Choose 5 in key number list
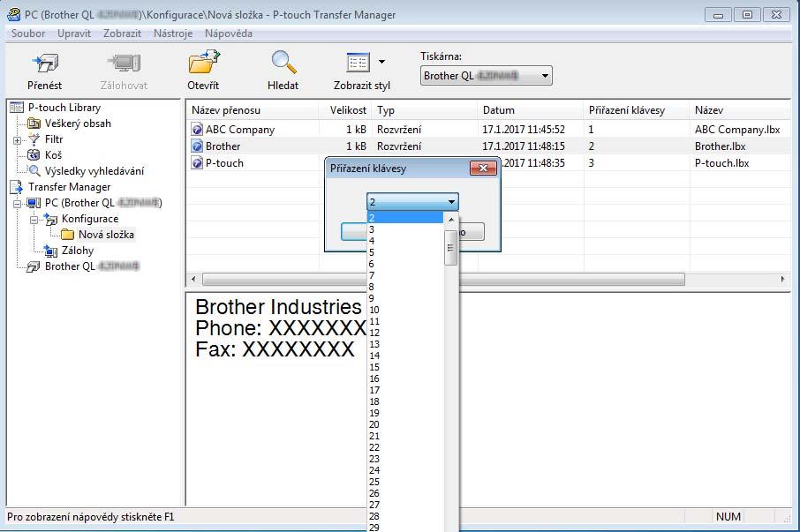Screen dimensions: 800x532 [x=405, y=252]
